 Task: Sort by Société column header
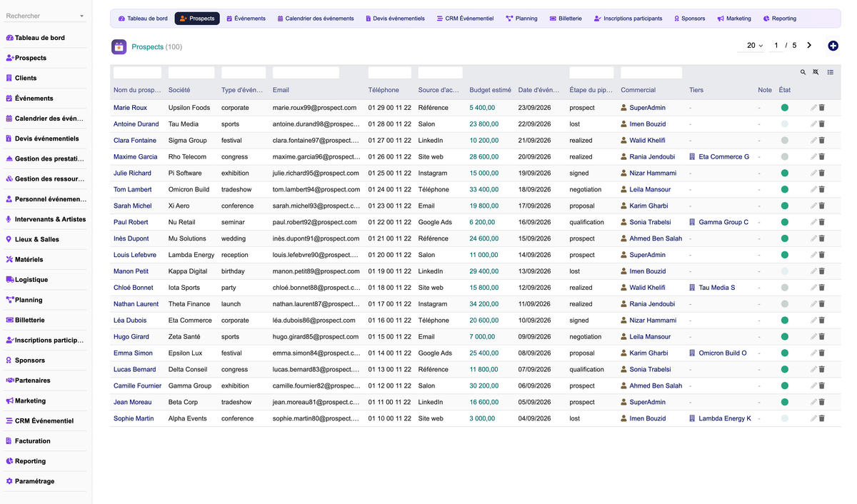(179, 90)
